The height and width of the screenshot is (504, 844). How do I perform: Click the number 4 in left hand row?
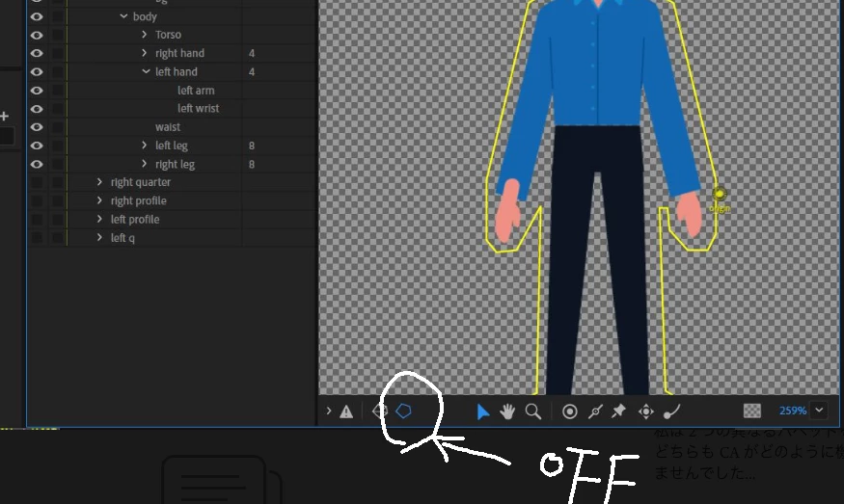252,71
